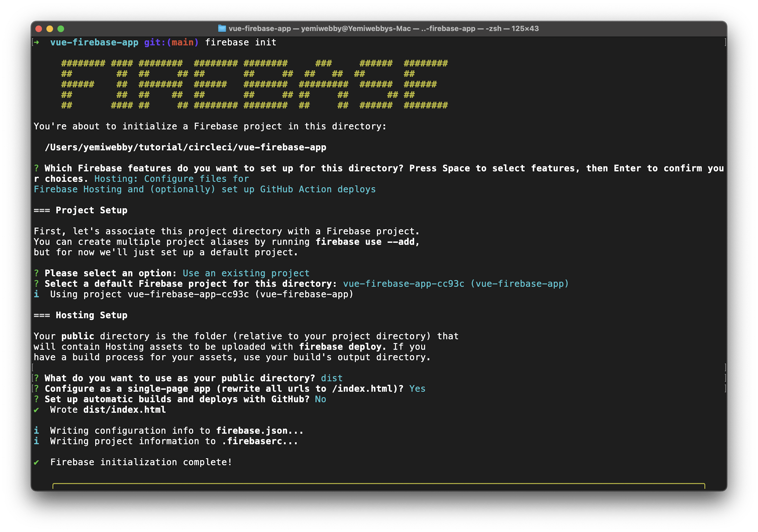This screenshot has height=532, width=758.
Task: Select the Use an existing project option
Action: pos(246,273)
